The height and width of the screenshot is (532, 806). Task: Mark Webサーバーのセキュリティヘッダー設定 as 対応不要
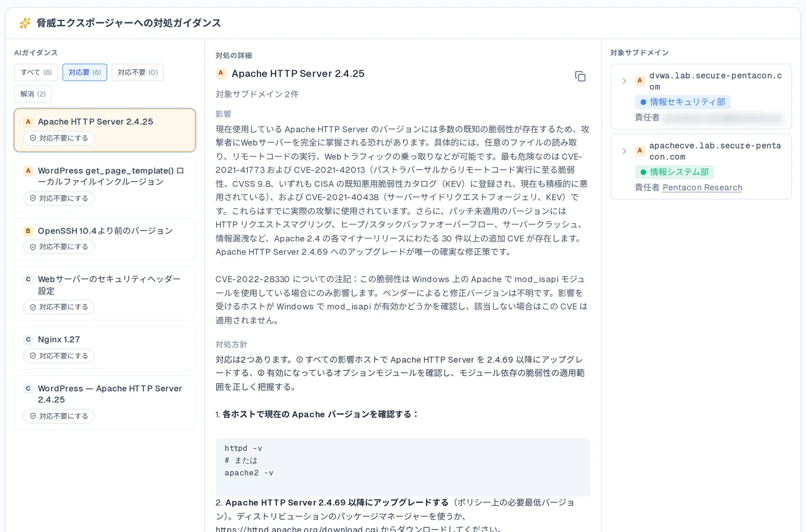[x=59, y=307]
